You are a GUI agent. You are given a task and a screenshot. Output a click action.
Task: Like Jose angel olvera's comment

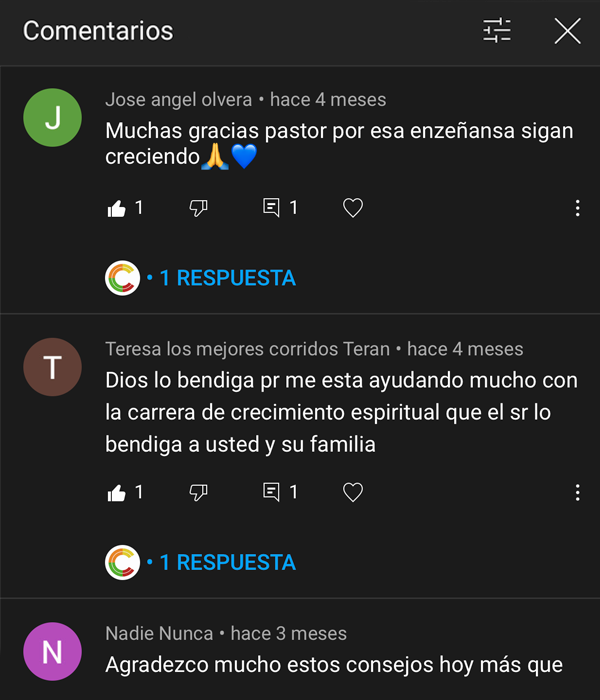click(115, 208)
